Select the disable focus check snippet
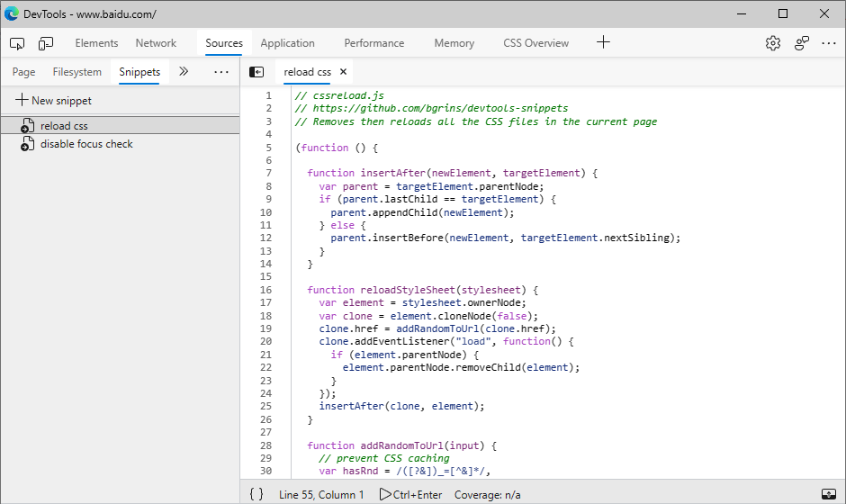 point(86,144)
